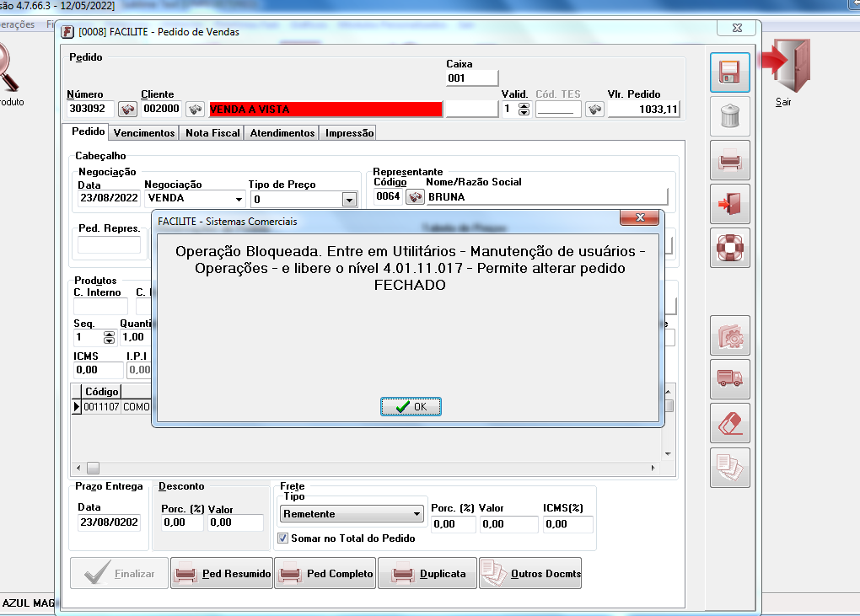Click the eraser icon
Screen dimensions: 860x616
click(729, 423)
